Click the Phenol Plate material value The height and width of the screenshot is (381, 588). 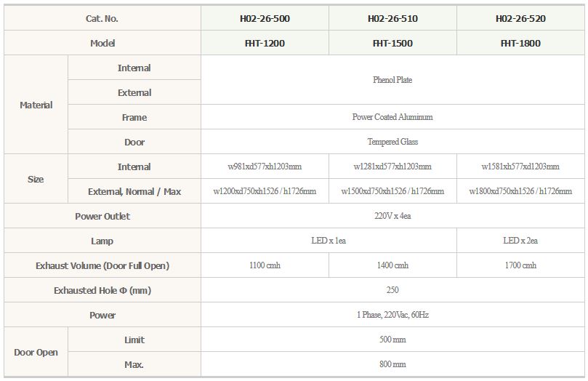click(392, 80)
